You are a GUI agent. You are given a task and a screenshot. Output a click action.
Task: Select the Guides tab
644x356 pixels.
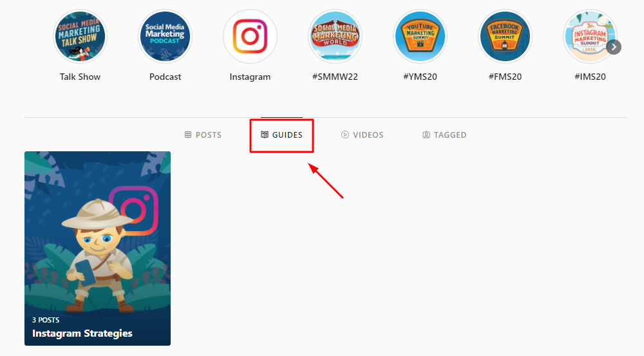(282, 135)
